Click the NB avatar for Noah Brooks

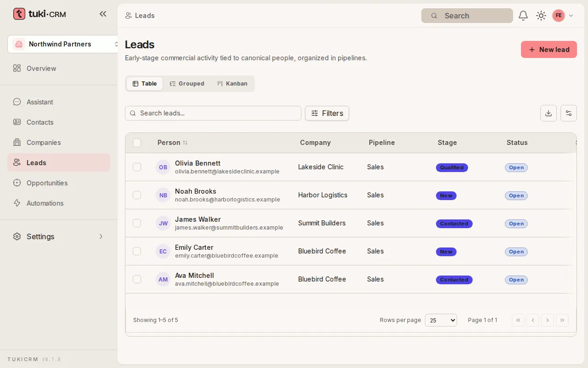click(163, 195)
